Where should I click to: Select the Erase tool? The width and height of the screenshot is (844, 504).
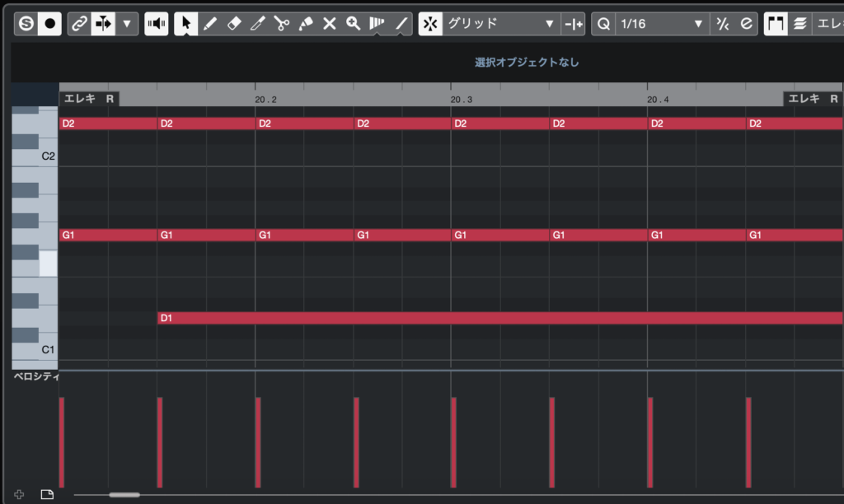[x=233, y=24]
